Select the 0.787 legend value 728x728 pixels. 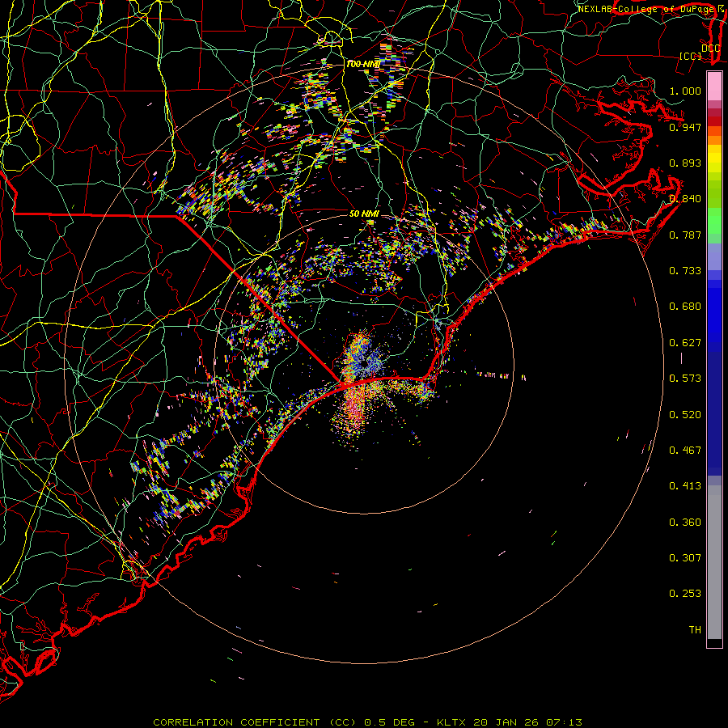[685, 235]
